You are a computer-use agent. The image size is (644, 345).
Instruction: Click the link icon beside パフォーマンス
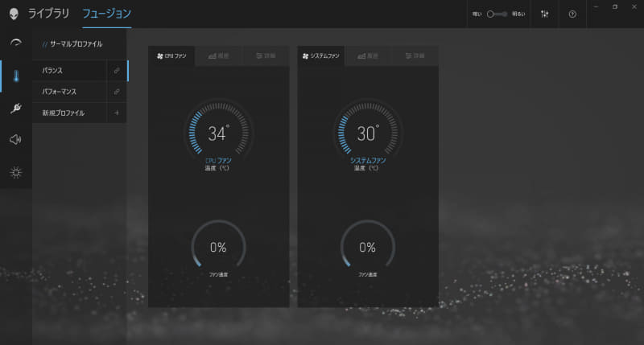coord(117,92)
